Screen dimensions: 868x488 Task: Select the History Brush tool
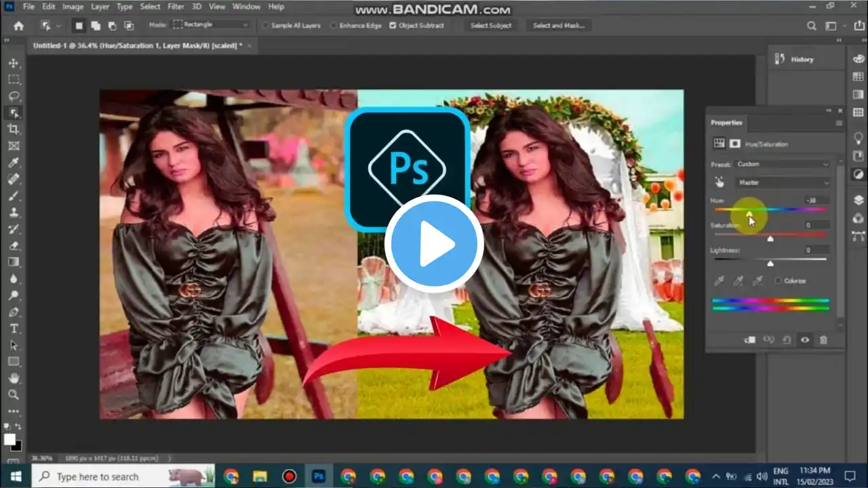click(x=14, y=229)
